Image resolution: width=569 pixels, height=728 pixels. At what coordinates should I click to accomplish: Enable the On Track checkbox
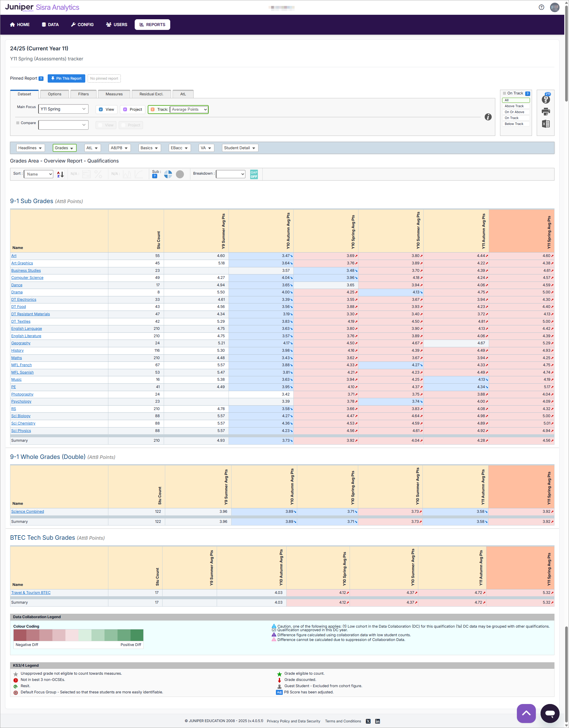505,93
